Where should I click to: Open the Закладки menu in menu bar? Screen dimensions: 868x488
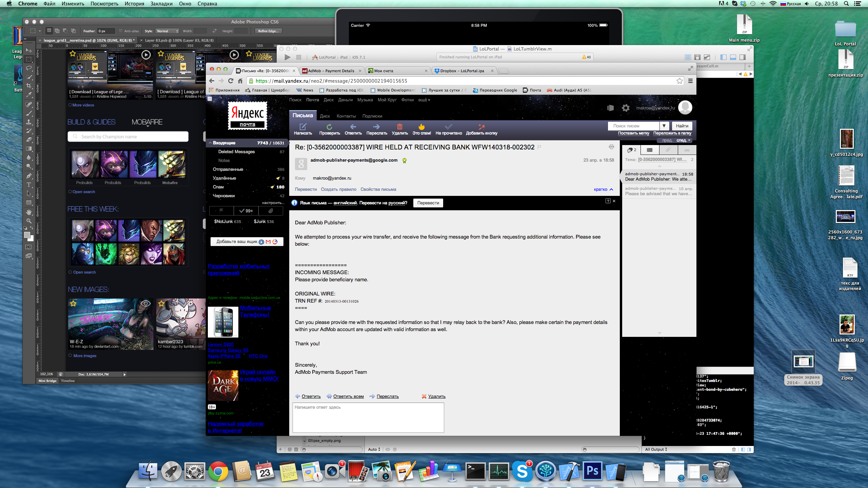click(161, 4)
